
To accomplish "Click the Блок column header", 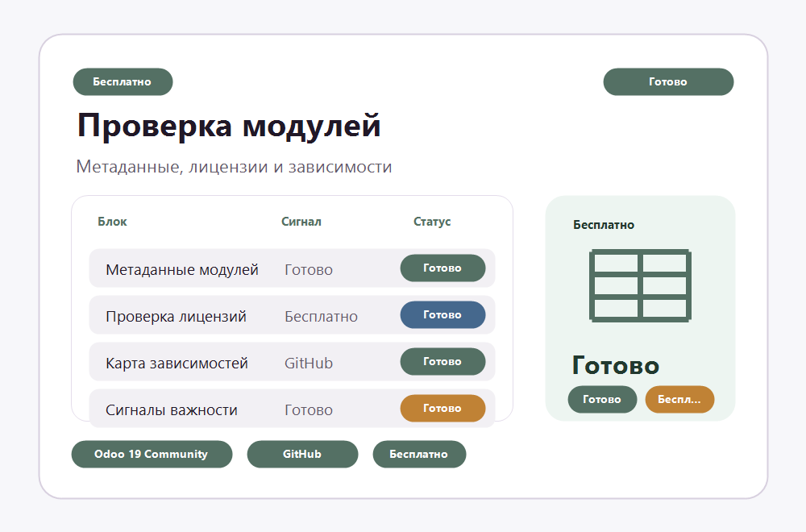I will 112,222.
